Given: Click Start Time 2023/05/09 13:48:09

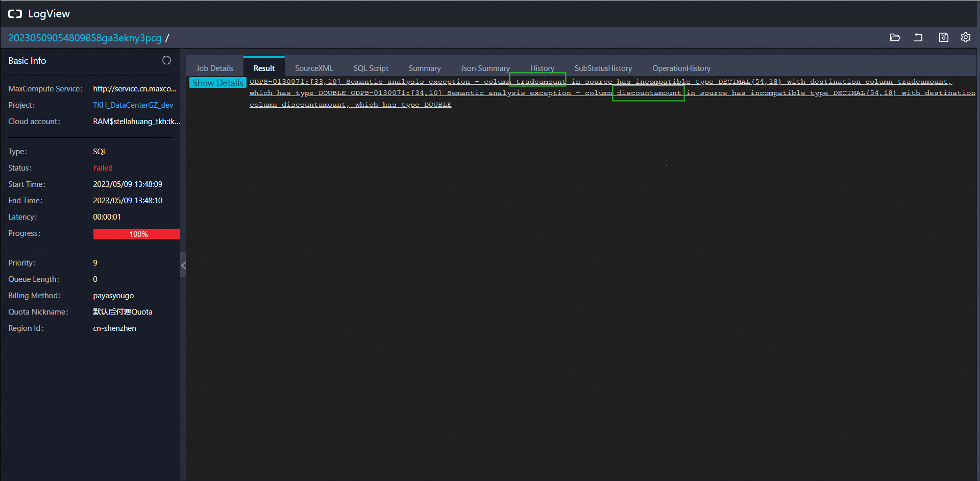Looking at the screenshot, I should 128,184.
